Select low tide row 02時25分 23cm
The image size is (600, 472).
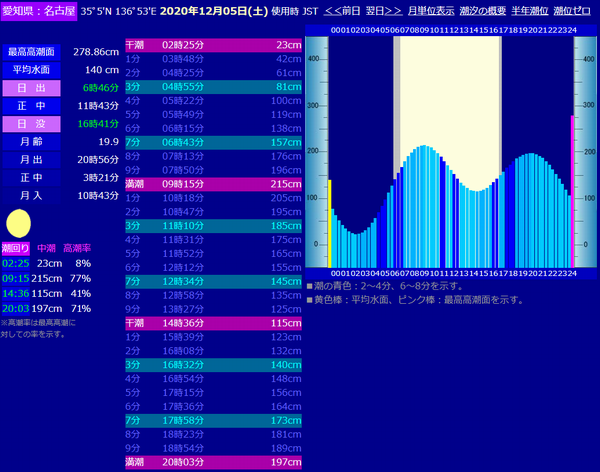[214, 45]
